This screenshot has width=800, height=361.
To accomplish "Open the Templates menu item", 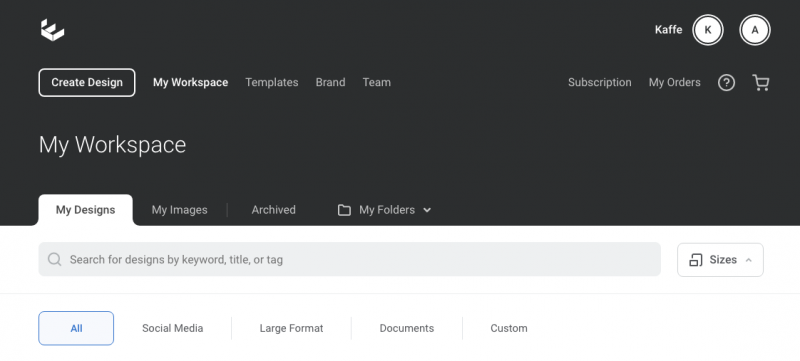I will (271, 83).
